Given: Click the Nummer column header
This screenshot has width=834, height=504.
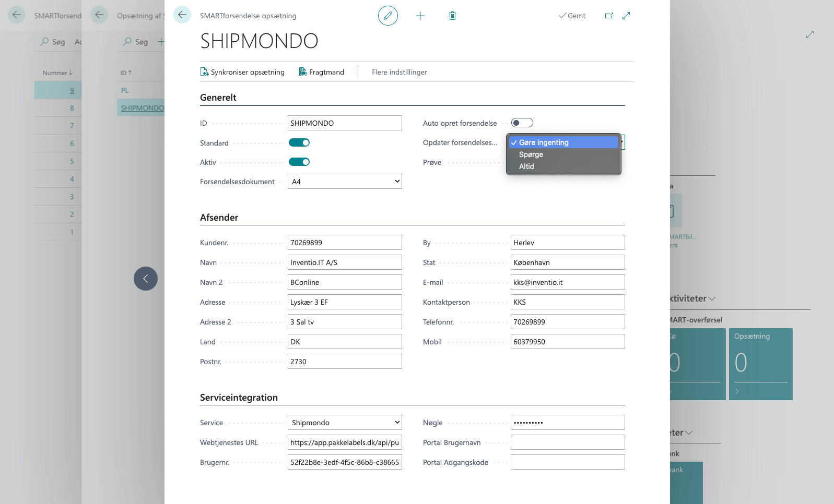Looking at the screenshot, I should pyautogui.click(x=57, y=73).
